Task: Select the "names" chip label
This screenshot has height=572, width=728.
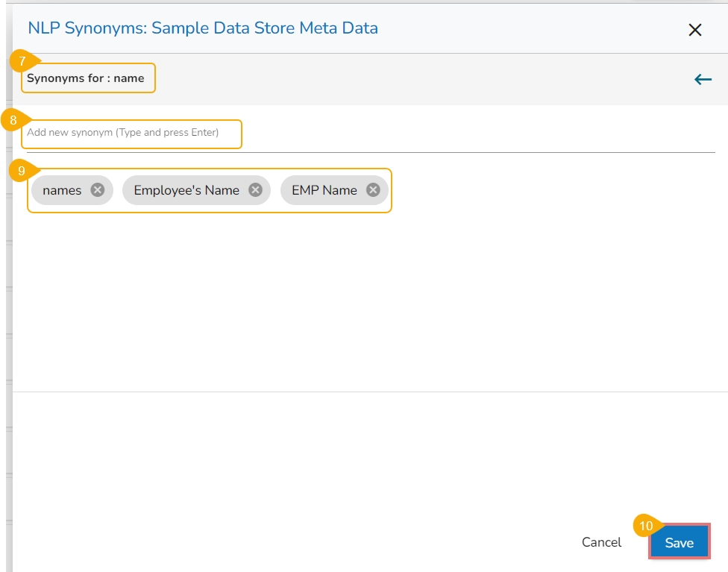Action: (62, 190)
